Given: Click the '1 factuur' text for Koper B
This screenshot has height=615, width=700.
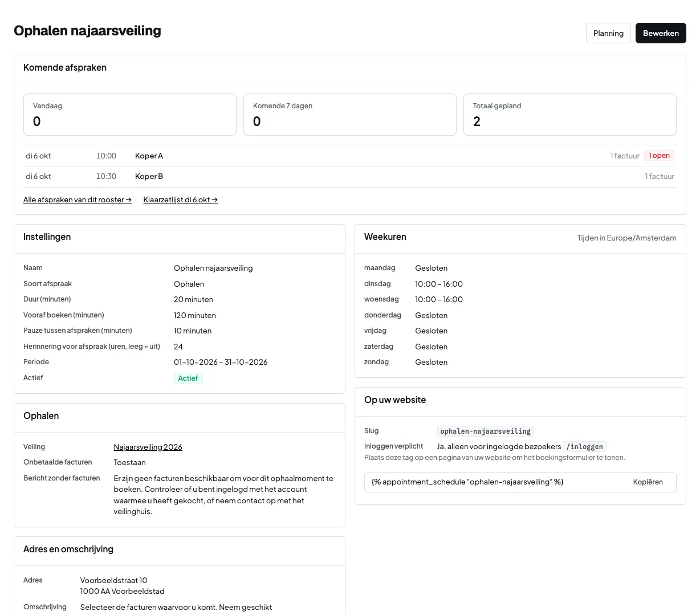Looking at the screenshot, I should click(x=660, y=177).
